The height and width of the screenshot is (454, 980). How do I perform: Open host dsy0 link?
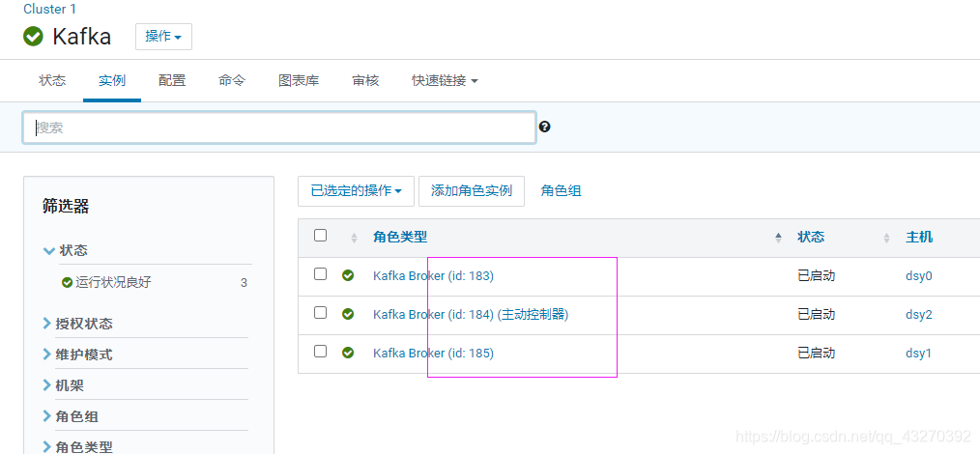[919, 275]
